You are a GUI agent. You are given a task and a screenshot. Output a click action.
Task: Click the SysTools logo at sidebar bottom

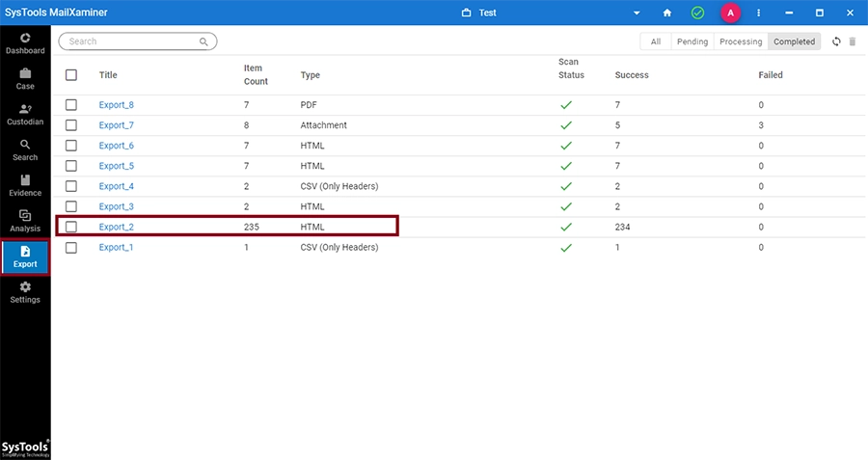[x=25, y=447]
